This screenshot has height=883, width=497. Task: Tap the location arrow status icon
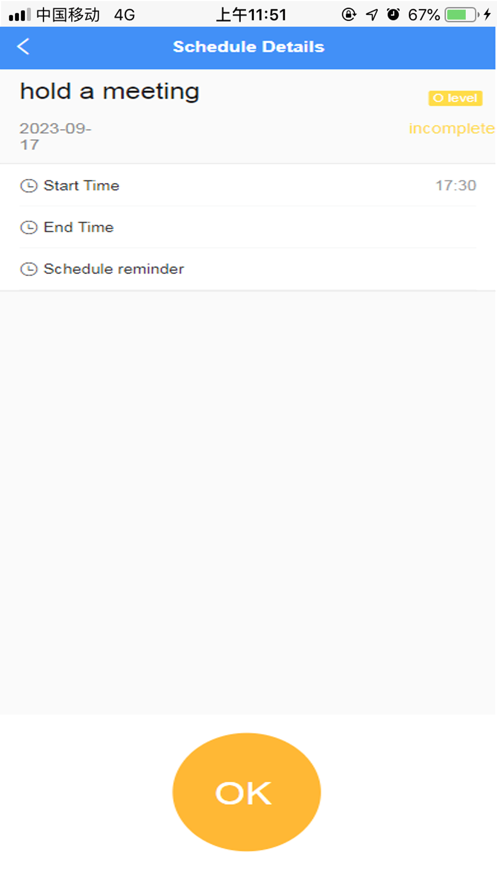[371, 15]
